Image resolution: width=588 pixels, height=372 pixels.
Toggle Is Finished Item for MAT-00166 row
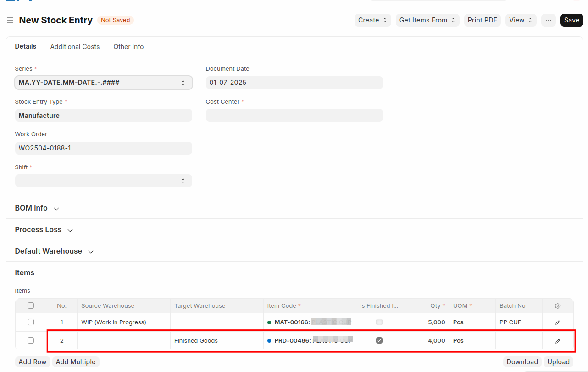pyautogui.click(x=379, y=322)
